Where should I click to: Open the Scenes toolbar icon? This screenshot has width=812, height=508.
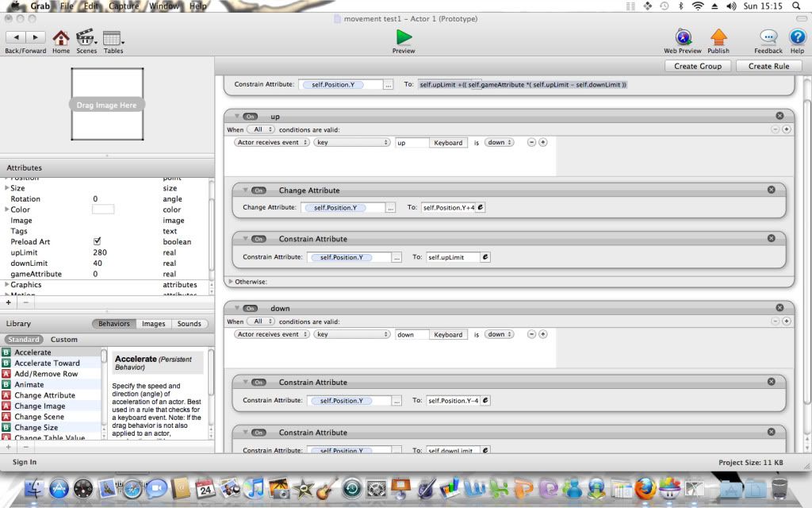(x=86, y=37)
